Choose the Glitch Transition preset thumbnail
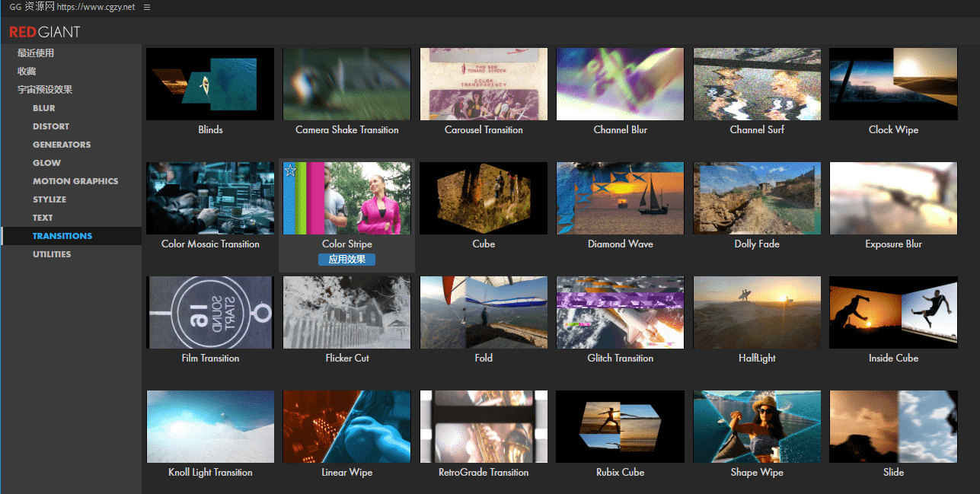The height and width of the screenshot is (494, 980). point(620,312)
